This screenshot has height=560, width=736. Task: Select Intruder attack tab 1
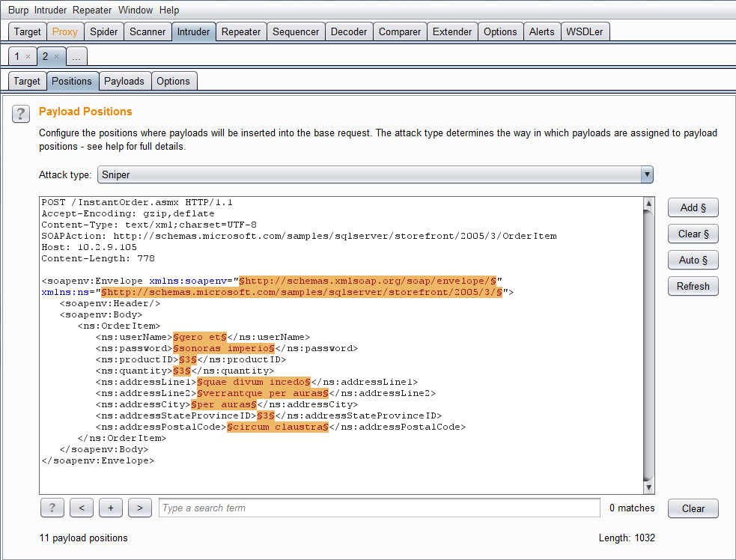(17, 57)
